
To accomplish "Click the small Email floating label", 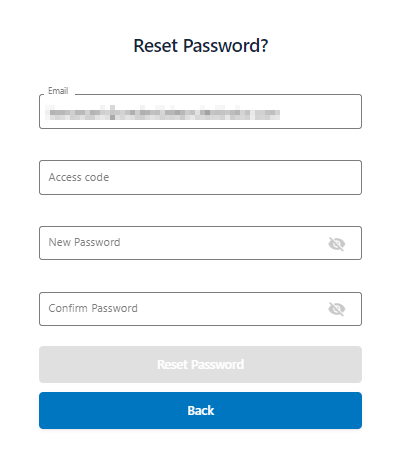I will pos(58,91).
